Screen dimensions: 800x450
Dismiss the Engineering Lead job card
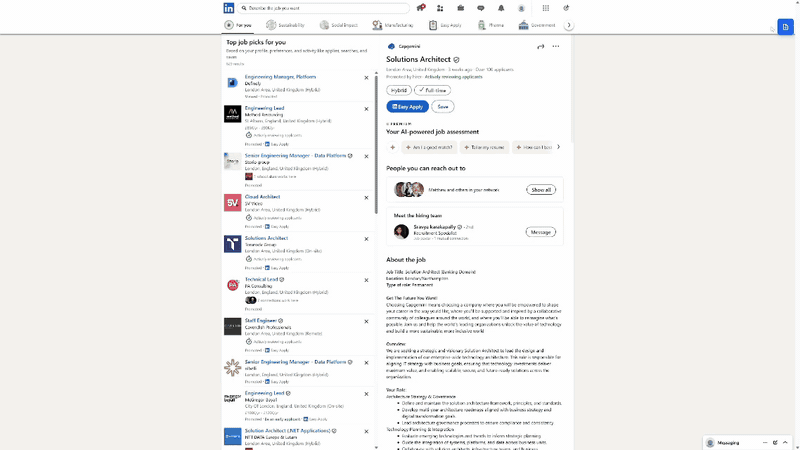click(366, 108)
